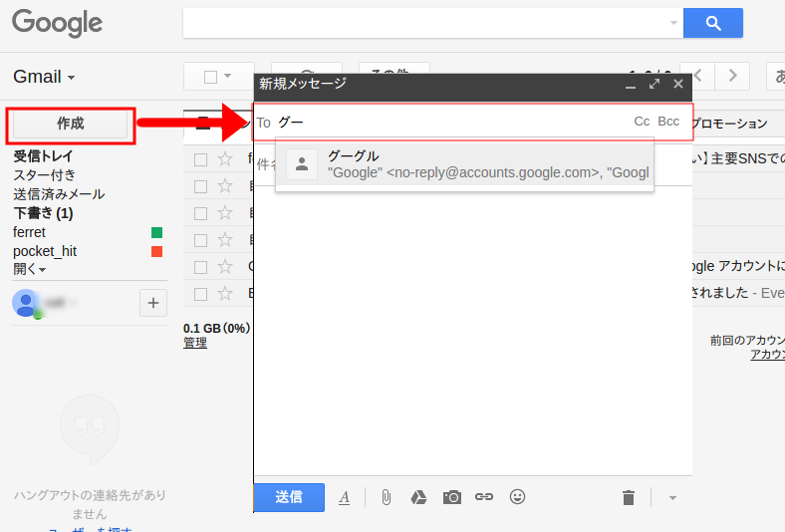Expand the 開く more labels list
This screenshot has width=785, height=532.
(30, 269)
